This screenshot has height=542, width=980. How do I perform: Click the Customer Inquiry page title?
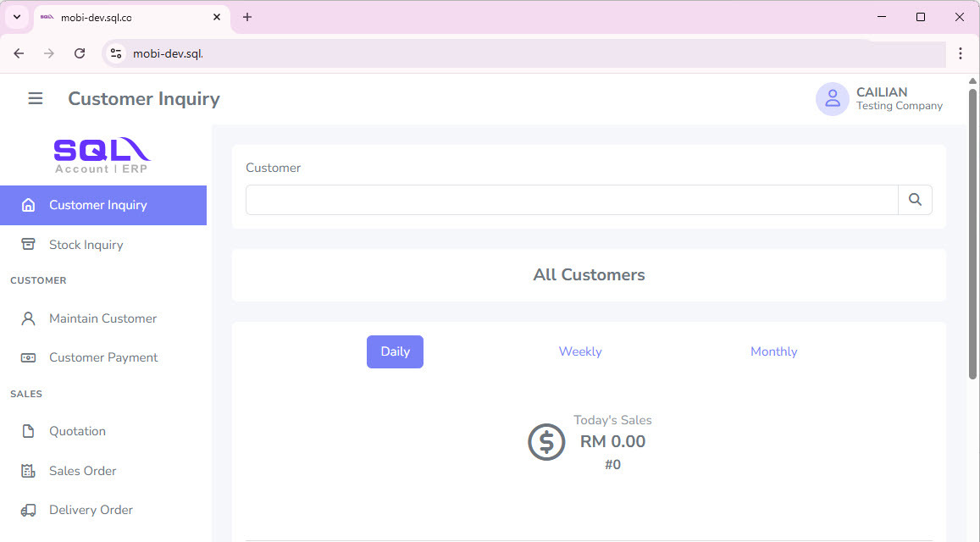(x=144, y=99)
